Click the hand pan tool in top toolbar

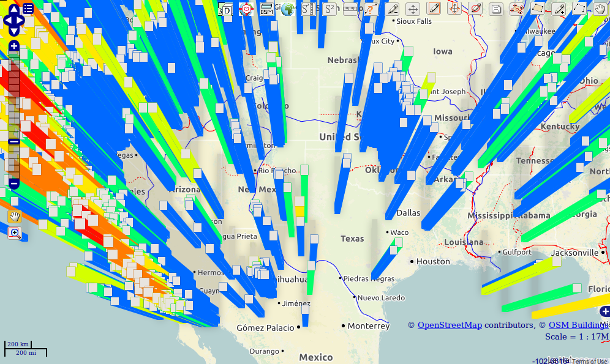tap(600, 9)
